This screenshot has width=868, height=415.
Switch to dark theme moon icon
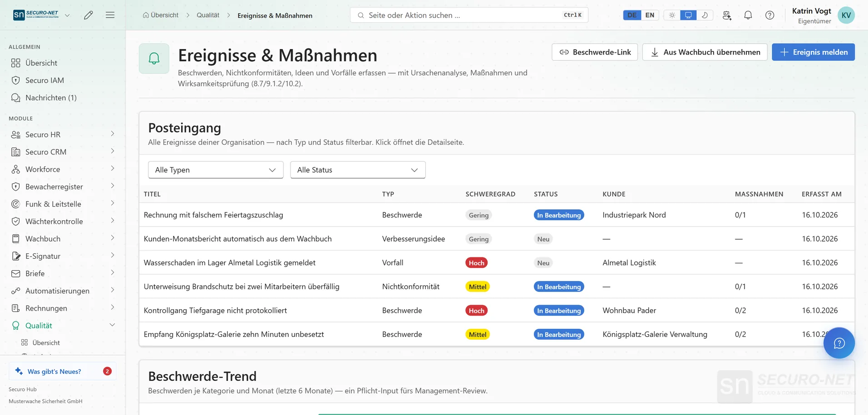705,15
